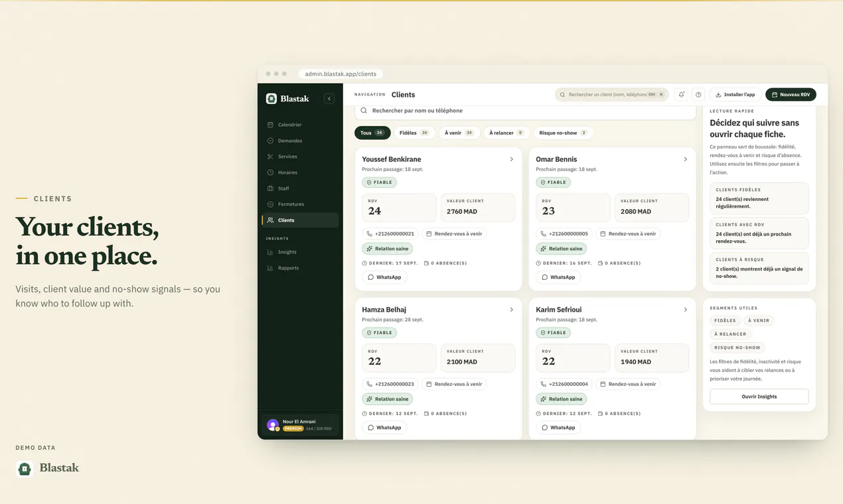843x504 pixels.
Task: Click the Rapports chart icon
Action: [x=270, y=268]
